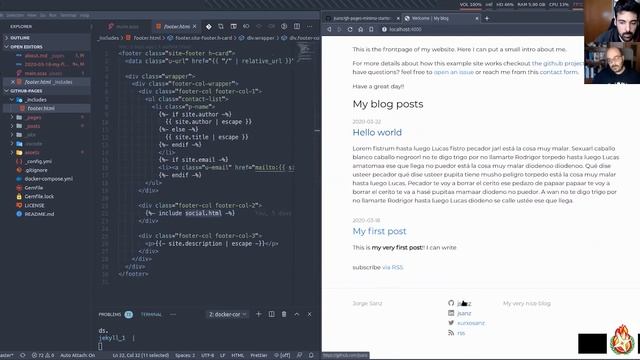Change file encoding UTF-8

pyautogui.click(x=207, y=356)
